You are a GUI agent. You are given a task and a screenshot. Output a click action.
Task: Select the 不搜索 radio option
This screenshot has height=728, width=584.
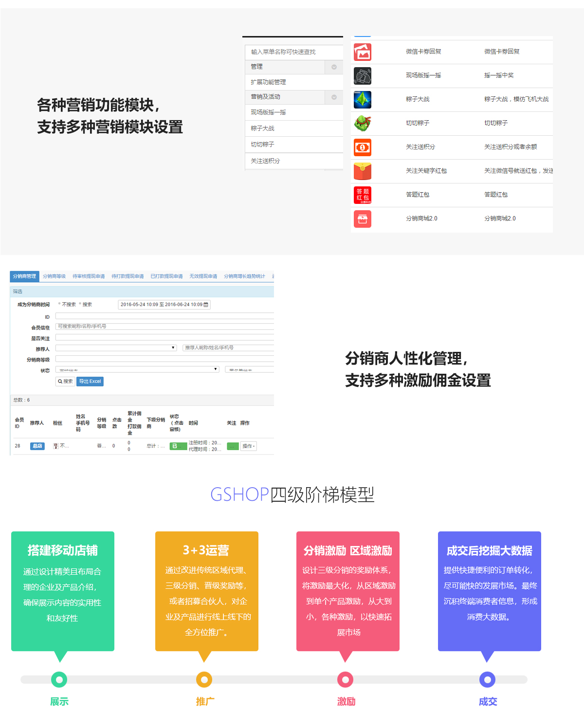(x=60, y=304)
